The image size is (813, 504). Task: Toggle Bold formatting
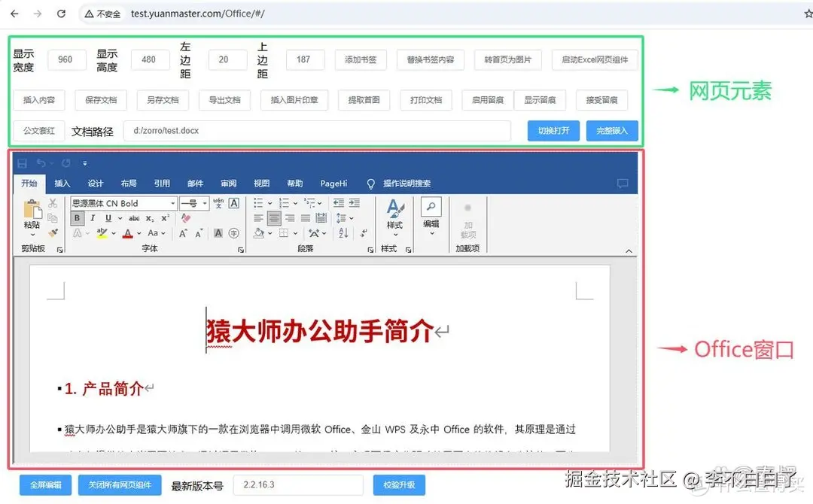tap(78, 217)
